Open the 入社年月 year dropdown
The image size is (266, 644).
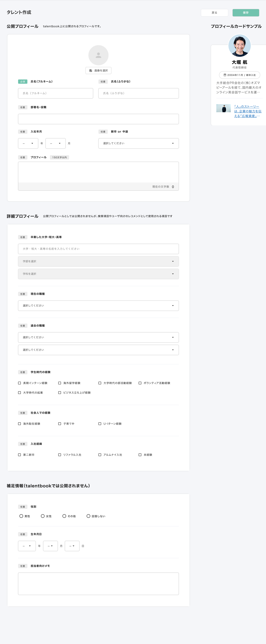[28, 144]
